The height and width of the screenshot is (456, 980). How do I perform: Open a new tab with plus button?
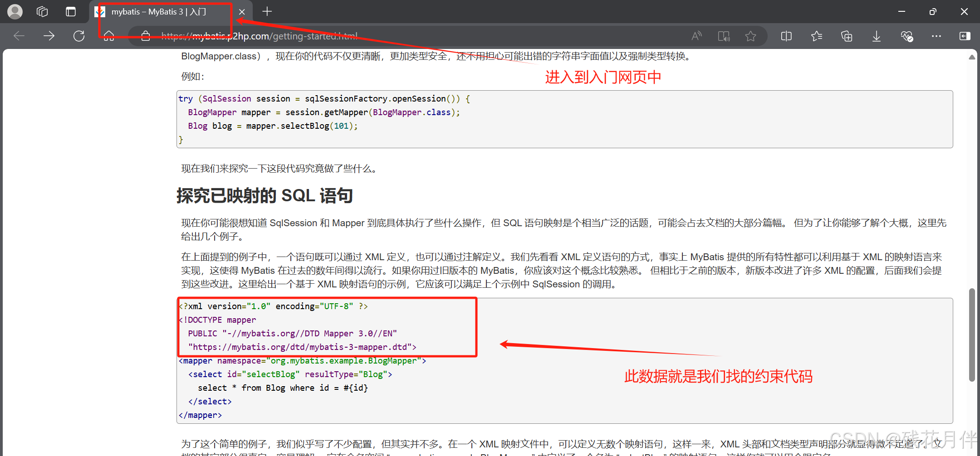(267, 11)
